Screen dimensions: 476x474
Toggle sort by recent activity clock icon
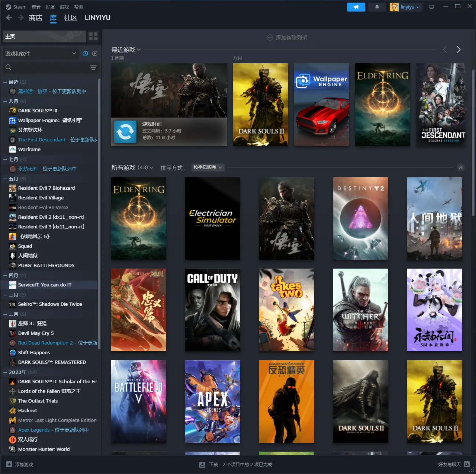pos(85,54)
